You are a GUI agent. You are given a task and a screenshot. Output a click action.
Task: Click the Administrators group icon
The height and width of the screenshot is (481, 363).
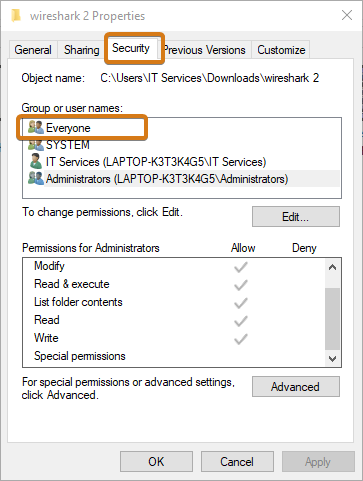[x=36, y=179]
